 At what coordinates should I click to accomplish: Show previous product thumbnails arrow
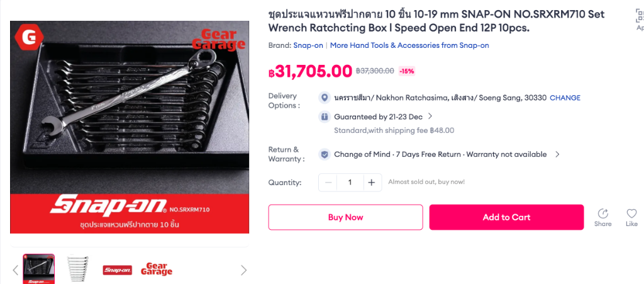(16, 270)
